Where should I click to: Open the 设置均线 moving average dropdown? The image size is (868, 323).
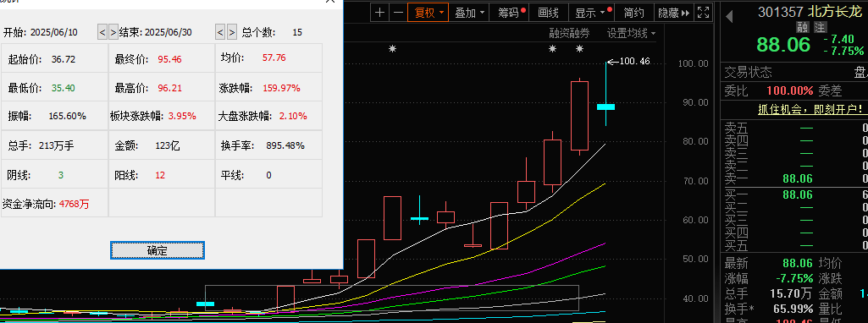[631, 33]
